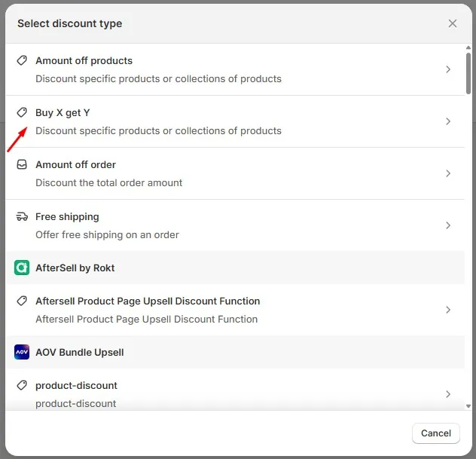Image resolution: width=476 pixels, height=459 pixels.
Task: Close the Select discount type dialog
Action: (453, 23)
